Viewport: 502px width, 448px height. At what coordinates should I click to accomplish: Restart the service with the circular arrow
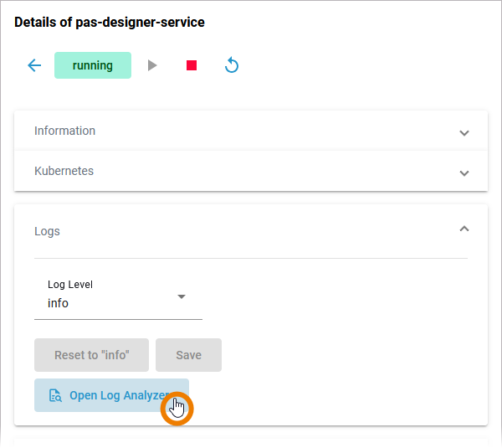pos(232,65)
